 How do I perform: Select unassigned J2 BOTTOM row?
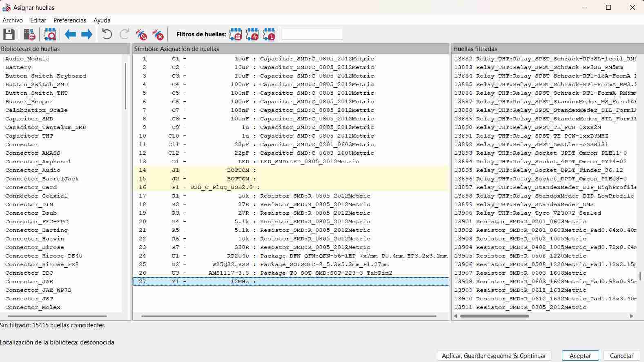coord(291,179)
